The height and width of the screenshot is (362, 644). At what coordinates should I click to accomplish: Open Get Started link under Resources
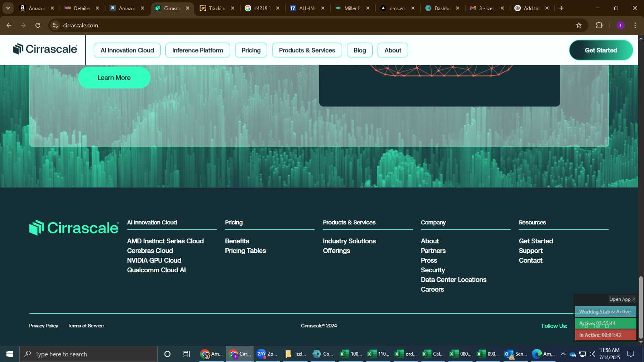(536, 241)
